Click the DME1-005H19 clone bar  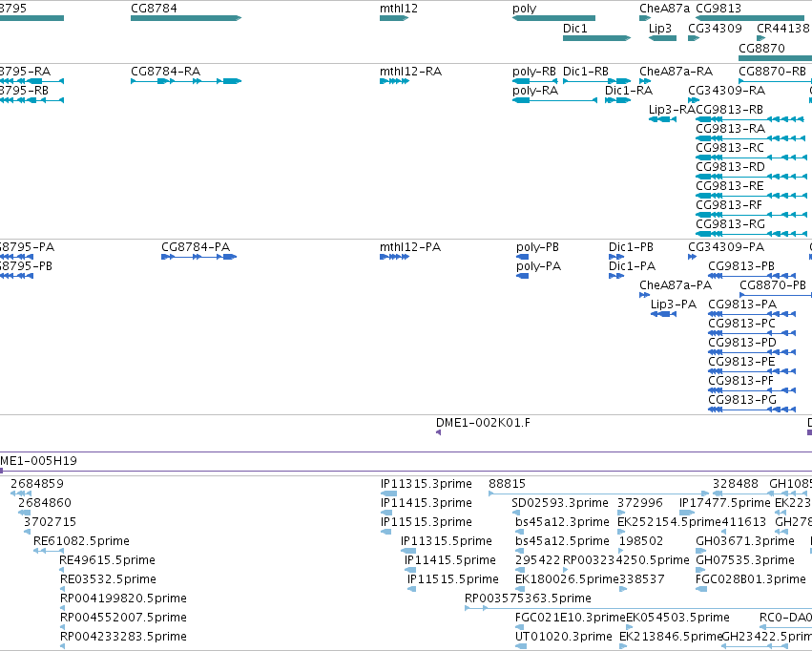[x=406, y=471]
